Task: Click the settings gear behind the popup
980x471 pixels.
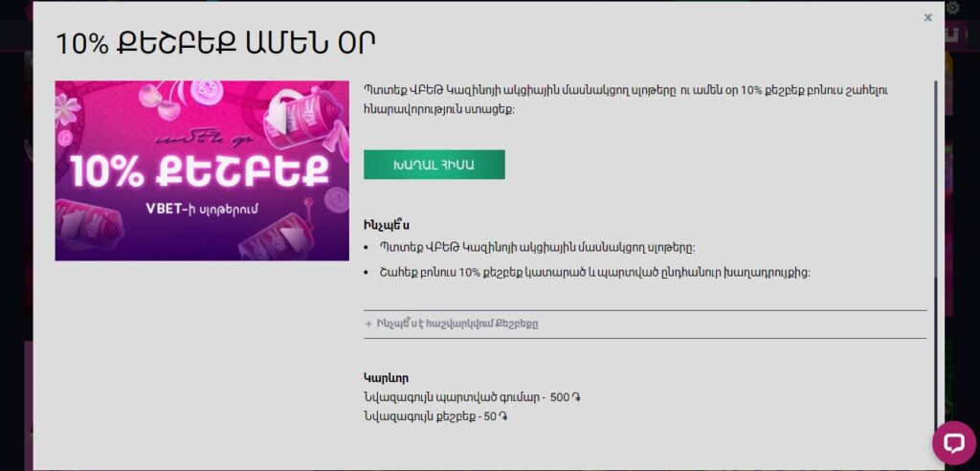Action: 952,8
